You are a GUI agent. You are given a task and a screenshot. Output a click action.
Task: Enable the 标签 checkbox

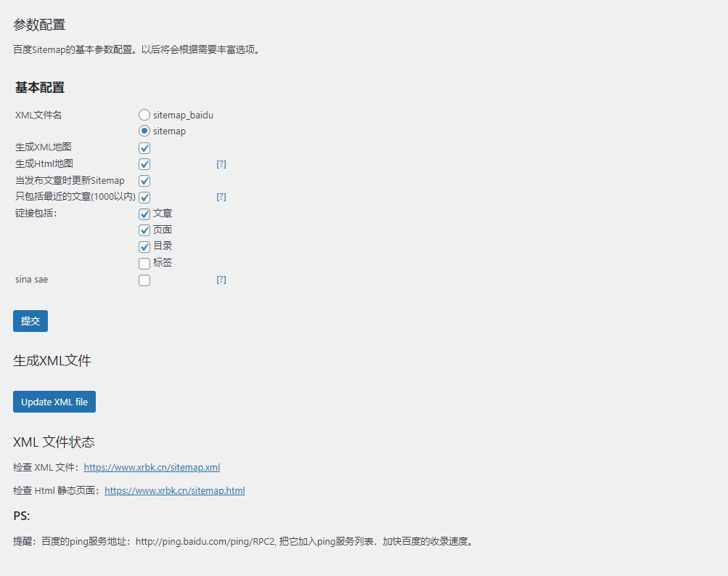[x=144, y=263]
